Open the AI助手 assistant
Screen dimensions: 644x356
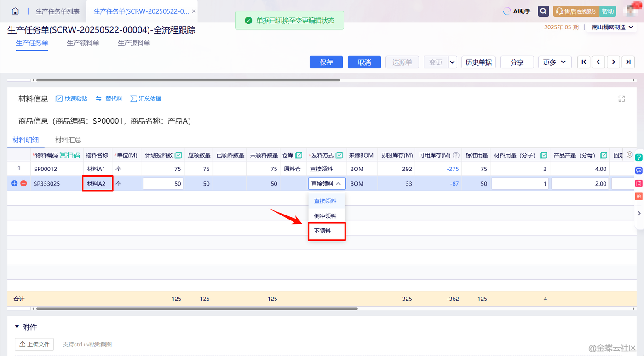(x=517, y=11)
